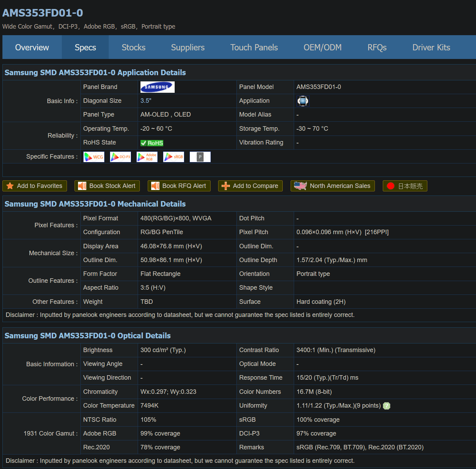Click pixel format 480(RG/BG)×800, WVGA

tap(176, 218)
